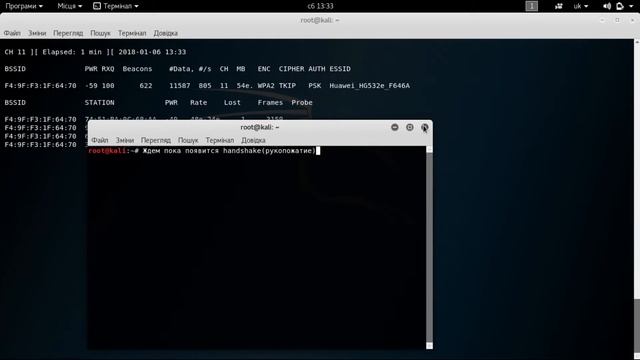
Task: Click the Lost column header
Action: click(232, 102)
